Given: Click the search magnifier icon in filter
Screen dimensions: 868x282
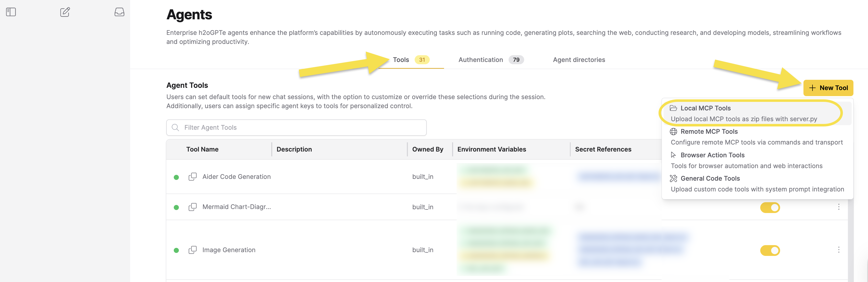Looking at the screenshot, I should pos(175,127).
